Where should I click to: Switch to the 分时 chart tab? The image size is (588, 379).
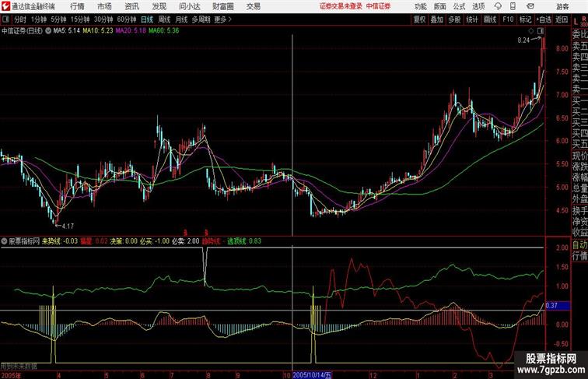[x=20, y=19]
